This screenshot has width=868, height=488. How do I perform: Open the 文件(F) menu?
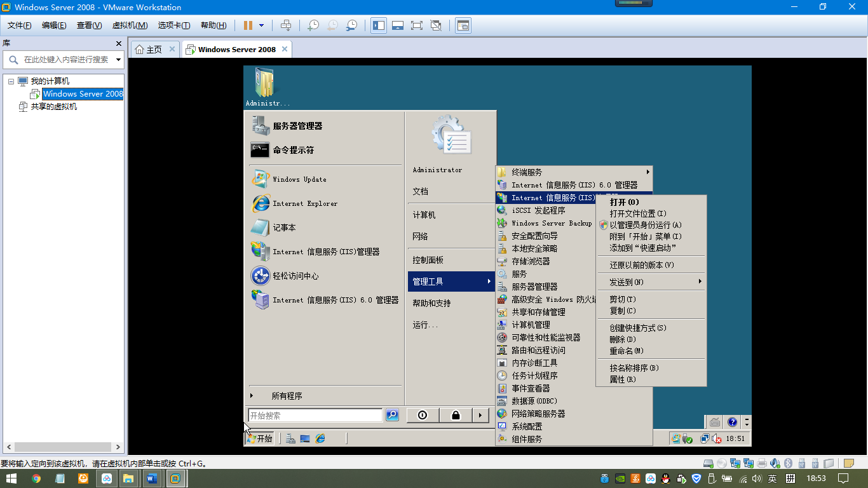pyautogui.click(x=20, y=25)
